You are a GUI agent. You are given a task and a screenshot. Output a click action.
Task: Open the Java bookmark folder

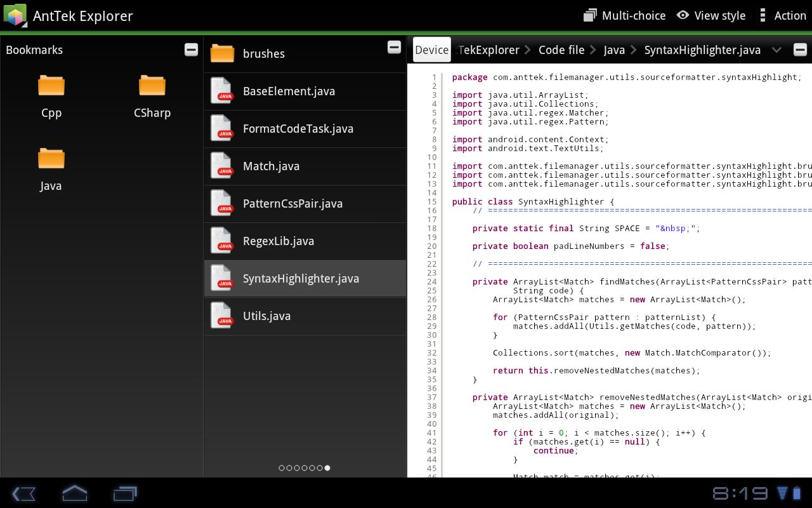(x=51, y=169)
